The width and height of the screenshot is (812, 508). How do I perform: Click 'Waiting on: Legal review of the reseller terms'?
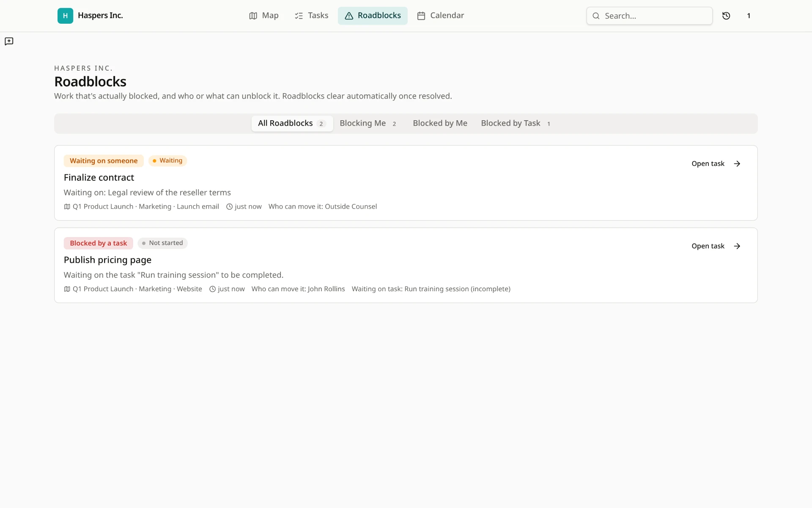pyautogui.click(x=147, y=193)
